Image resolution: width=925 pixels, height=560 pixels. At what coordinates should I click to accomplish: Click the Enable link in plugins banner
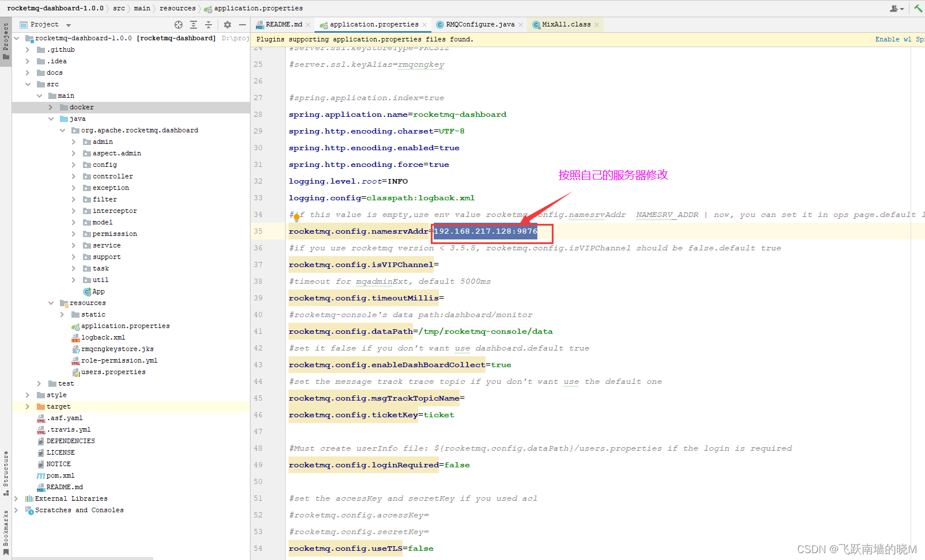click(887, 40)
